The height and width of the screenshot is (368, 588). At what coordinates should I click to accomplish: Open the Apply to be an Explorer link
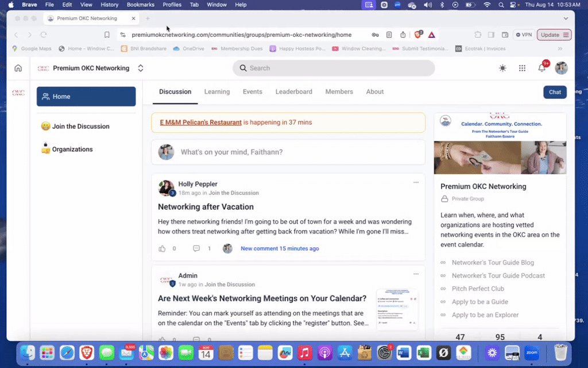485,315
